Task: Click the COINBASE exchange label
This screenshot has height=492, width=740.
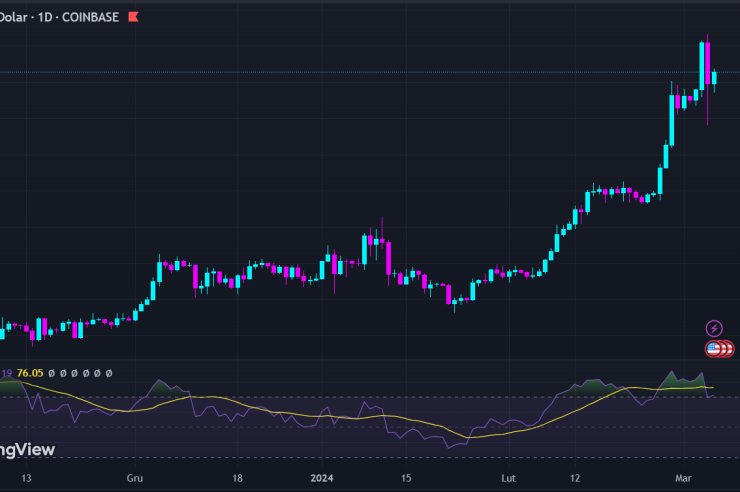Action: point(88,17)
